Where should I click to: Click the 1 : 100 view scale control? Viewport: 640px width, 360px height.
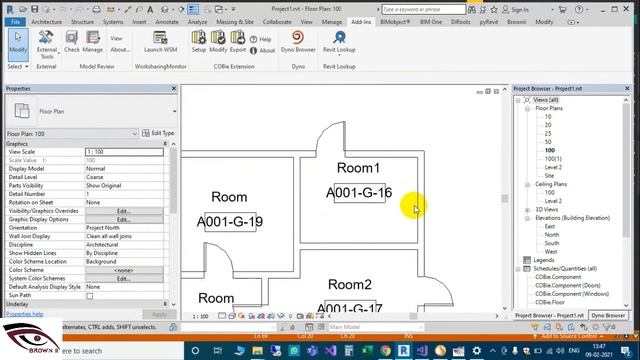click(200, 316)
